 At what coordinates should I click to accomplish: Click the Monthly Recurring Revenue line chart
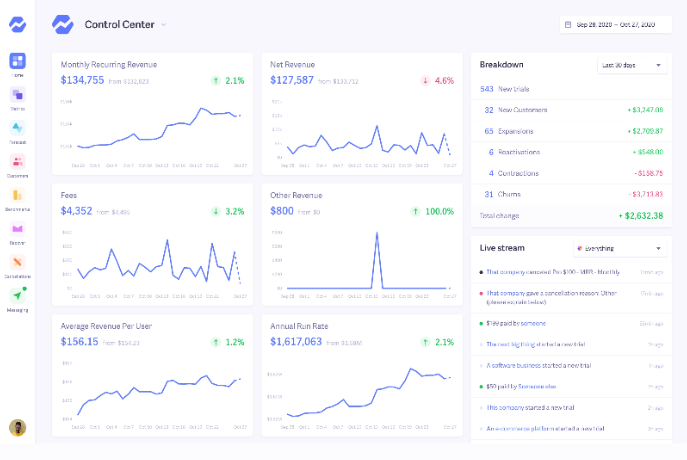159,128
